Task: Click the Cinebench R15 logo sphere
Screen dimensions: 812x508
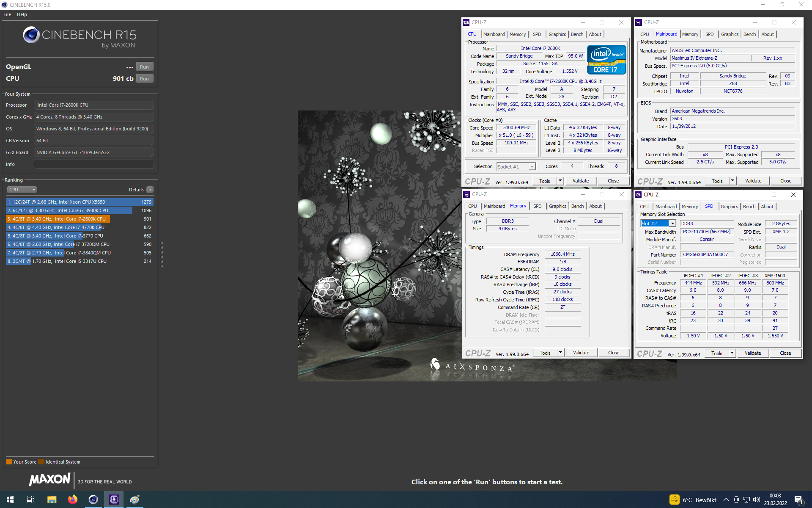Action: 31,35
